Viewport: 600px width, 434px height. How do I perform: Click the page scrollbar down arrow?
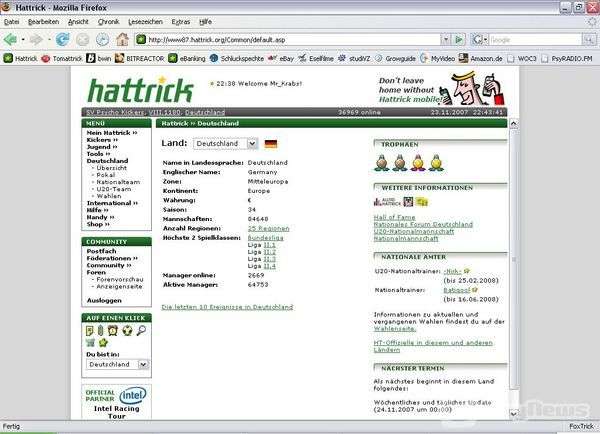click(514, 413)
